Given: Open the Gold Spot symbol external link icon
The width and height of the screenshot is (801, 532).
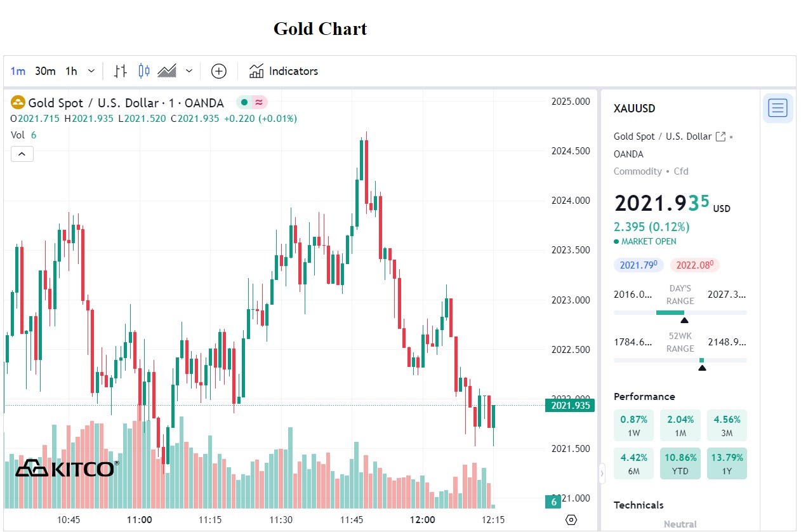Looking at the screenshot, I should pyautogui.click(x=720, y=136).
